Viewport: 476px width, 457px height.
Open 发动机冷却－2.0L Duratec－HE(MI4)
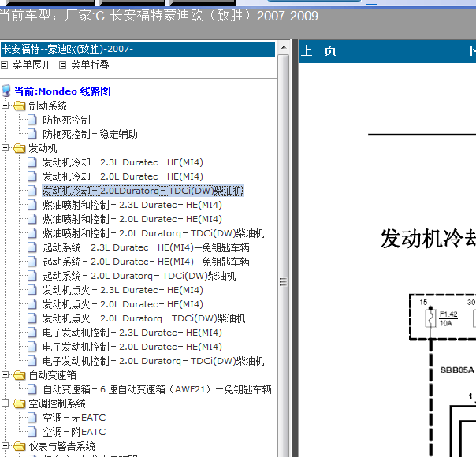(x=123, y=176)
